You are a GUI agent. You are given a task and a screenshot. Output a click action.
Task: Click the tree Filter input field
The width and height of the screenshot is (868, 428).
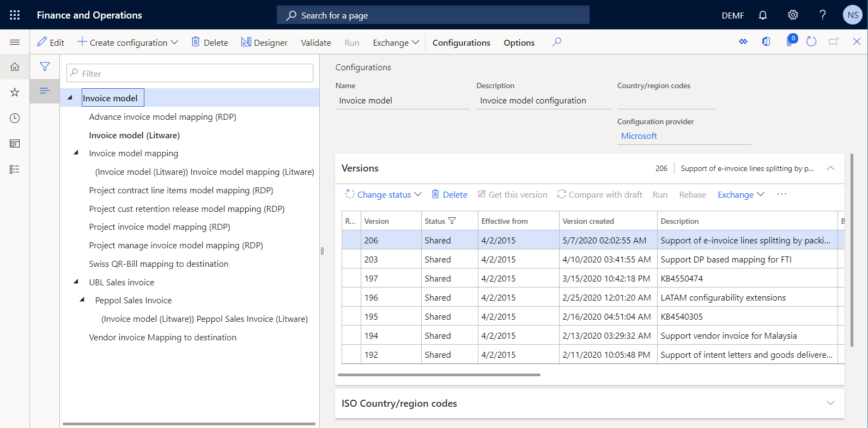pyautogui.click(x=190, y=74)
